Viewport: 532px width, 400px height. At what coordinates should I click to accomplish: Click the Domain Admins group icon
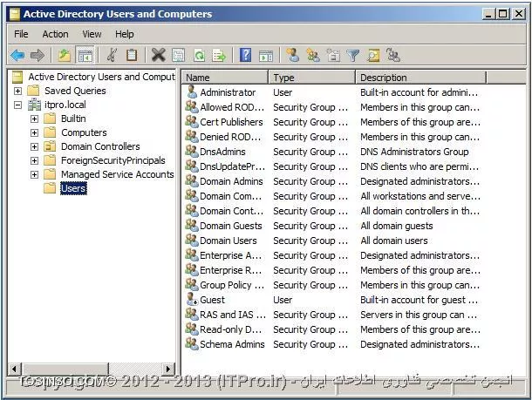pyautogui.click(x=192, y=180)
